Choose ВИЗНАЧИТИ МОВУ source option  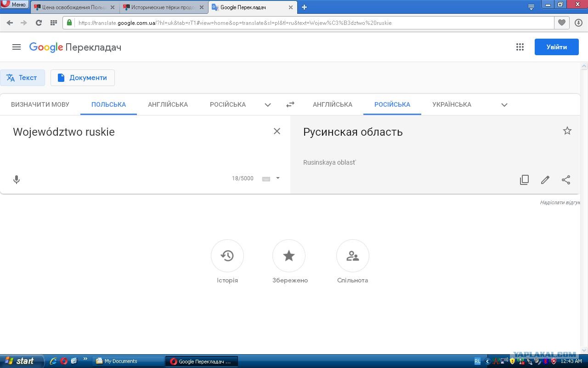click(x=40, y=104)
